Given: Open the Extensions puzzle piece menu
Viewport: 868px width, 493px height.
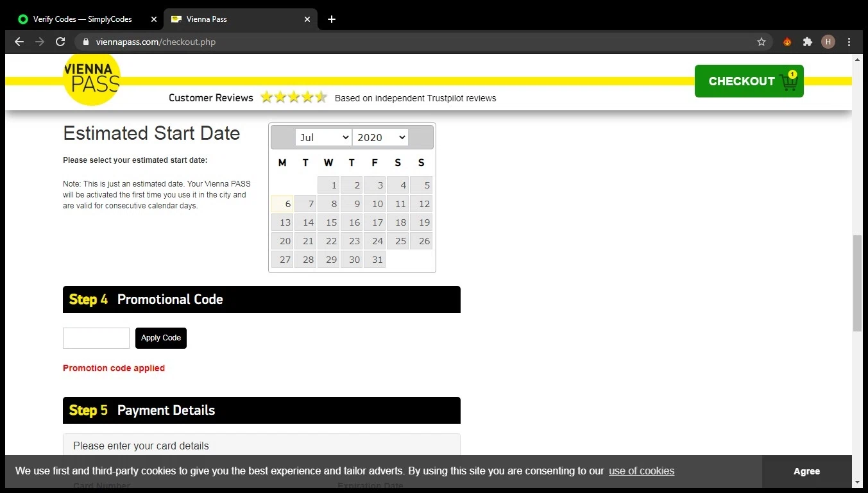Looking at the screenshot, I should [x=808, y=42].
